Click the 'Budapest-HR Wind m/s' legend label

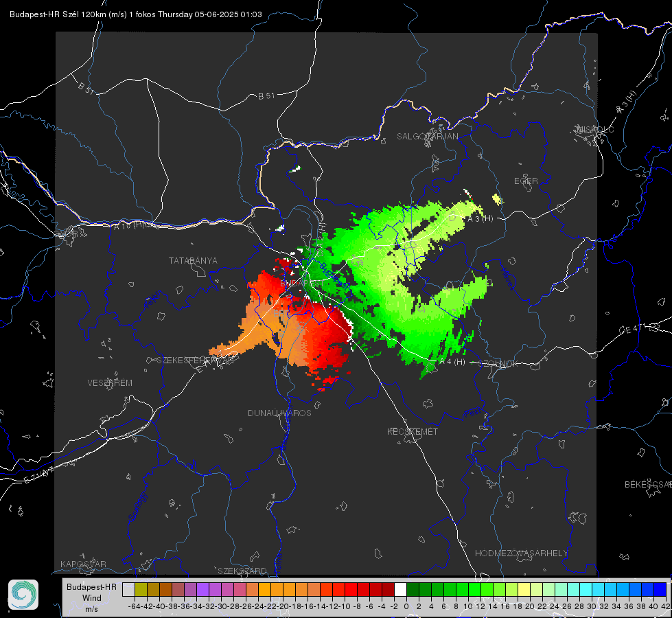pos(91,598)
